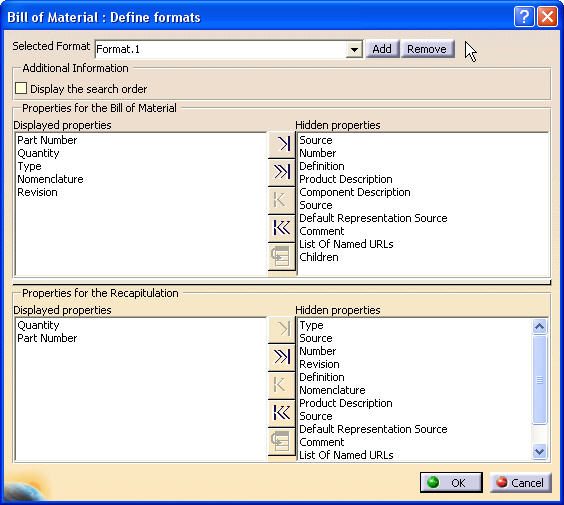Click move-all-to-displayed arrow for Bill of Material
The width and height of the screenshot is (564, 505).
click(282, 227)
